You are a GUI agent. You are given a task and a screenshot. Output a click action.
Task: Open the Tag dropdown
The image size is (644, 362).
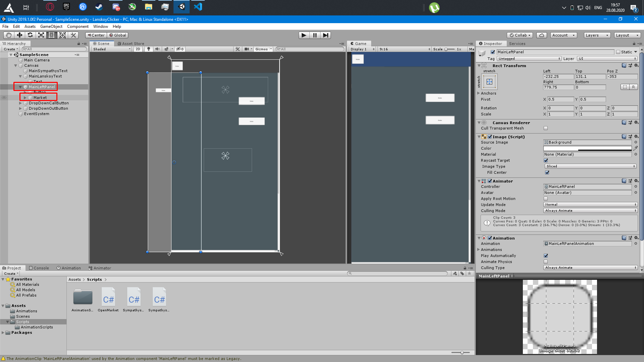pos(529,58)
